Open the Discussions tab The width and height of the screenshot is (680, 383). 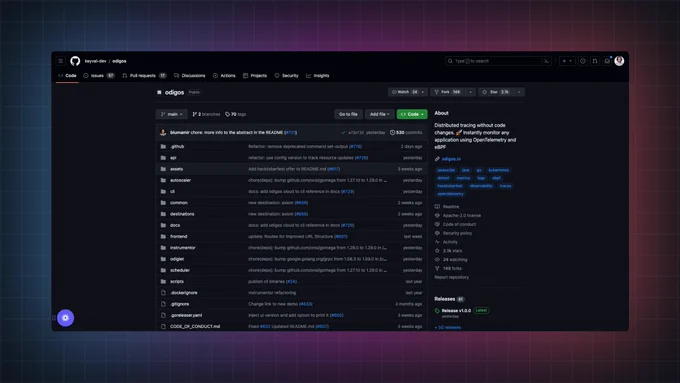(x=190, y=75)
